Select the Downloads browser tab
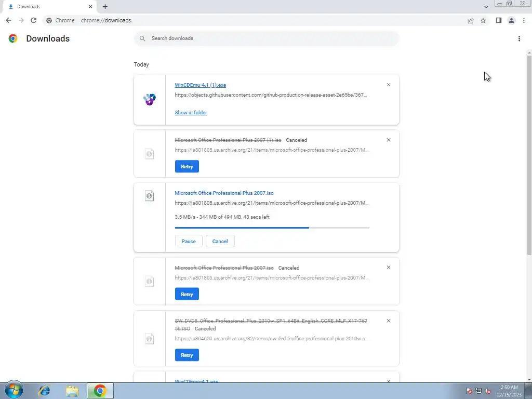The width and height of the screenshot is (532, 399). click(x=49, y=6)
